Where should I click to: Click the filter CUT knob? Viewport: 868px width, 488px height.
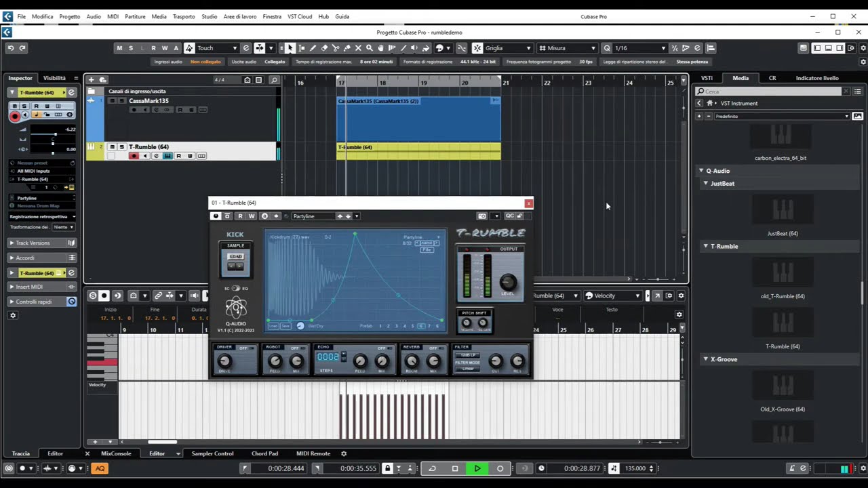(x=496, y=361)
